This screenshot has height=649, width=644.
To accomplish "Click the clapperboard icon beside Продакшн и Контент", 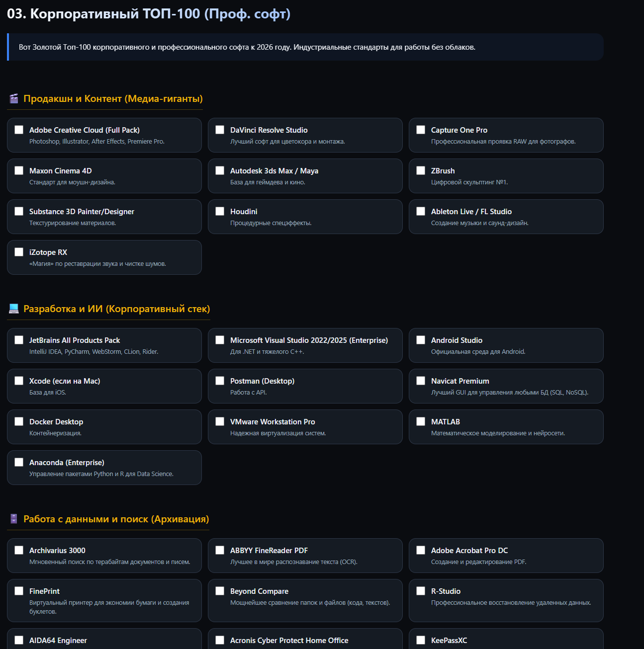I will (x=14, y=98).
